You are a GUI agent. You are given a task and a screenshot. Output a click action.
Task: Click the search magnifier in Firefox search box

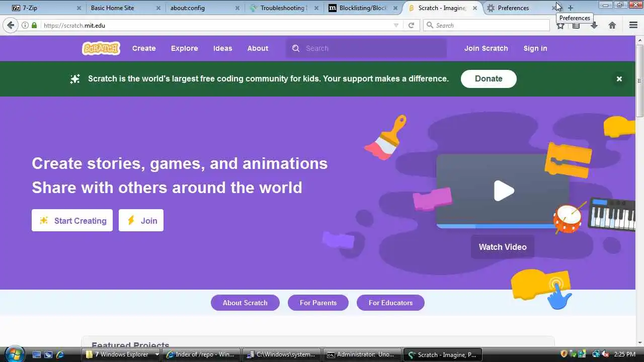(430, 25)
